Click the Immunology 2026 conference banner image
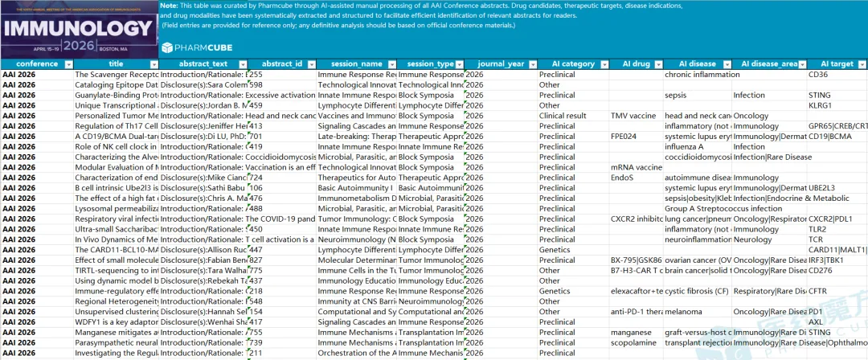868x360 pixels. coord(79,30)
